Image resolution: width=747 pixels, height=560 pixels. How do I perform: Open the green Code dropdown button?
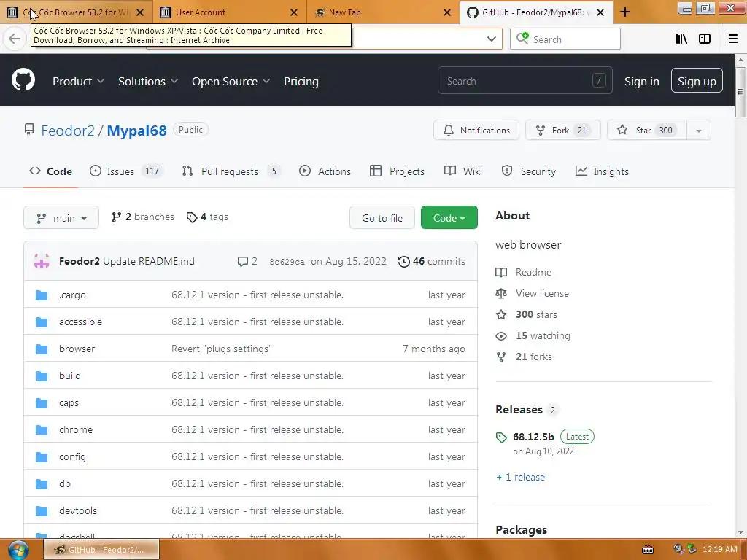coord(449,217)
